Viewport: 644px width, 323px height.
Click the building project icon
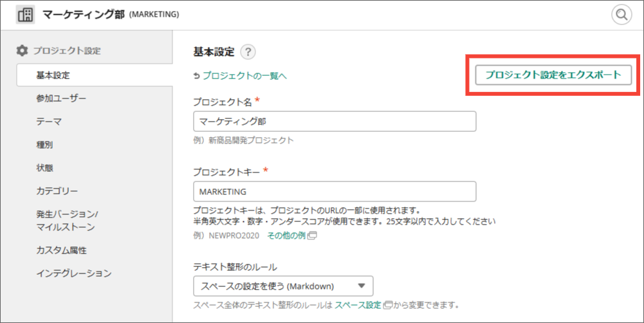tap(26, 15)
